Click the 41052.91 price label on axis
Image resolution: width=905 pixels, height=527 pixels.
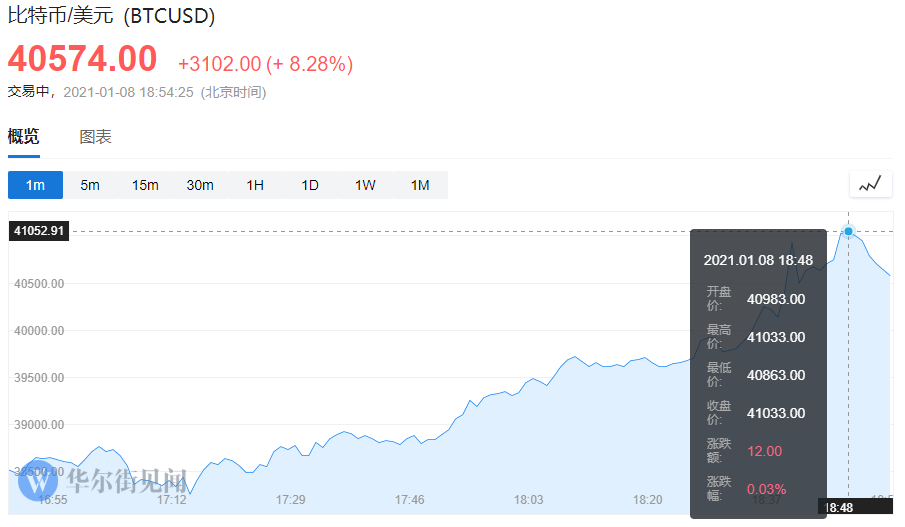[x=38, y=231]
